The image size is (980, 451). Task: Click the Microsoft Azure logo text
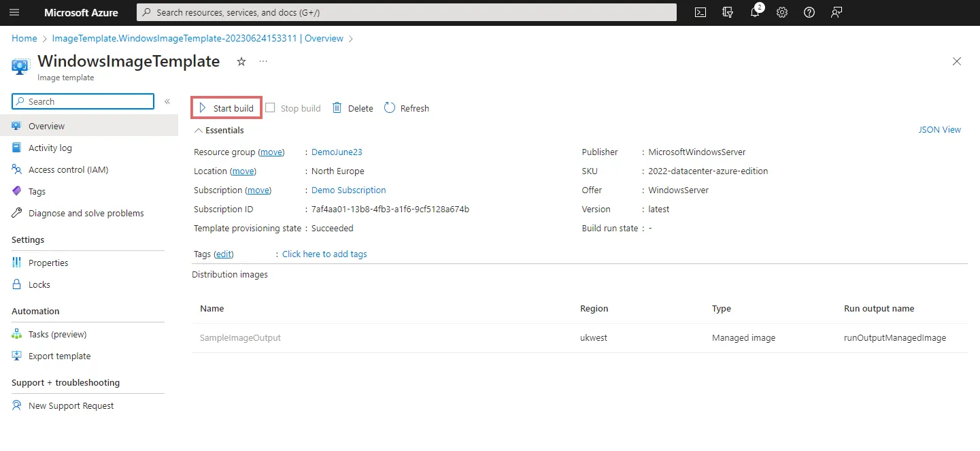81,12
